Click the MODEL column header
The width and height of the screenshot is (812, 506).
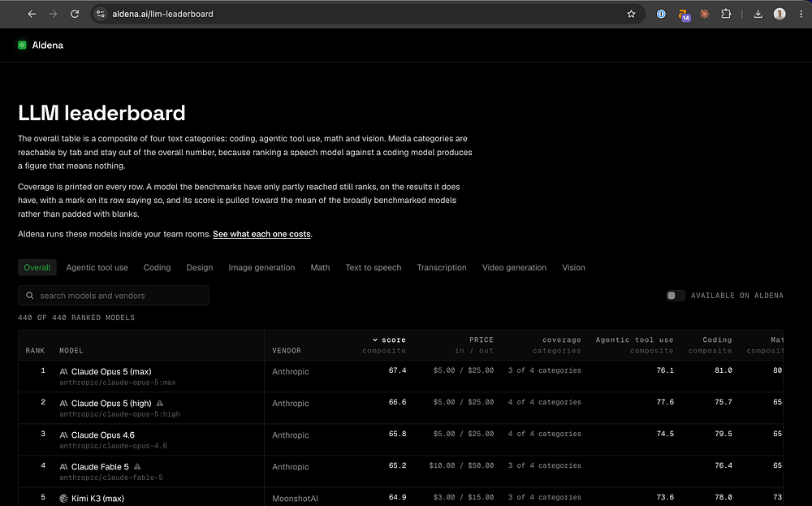pyautogui.click(x=71, y=351)
